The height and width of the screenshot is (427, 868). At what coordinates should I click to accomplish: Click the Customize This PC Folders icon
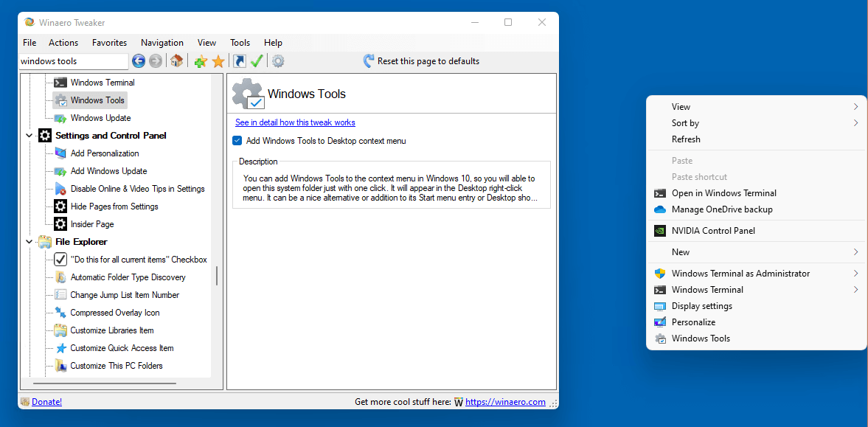tap(60, 366)
